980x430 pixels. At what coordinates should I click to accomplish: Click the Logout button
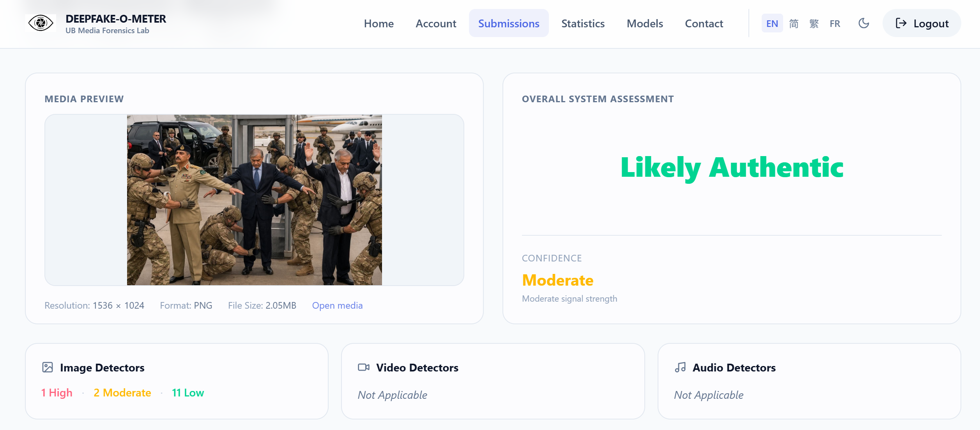[922, 23]
